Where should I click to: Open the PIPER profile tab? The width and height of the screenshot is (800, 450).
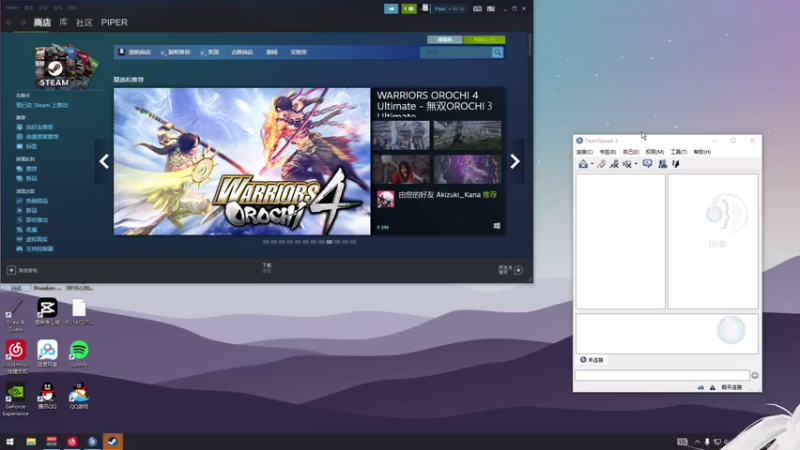114,22
